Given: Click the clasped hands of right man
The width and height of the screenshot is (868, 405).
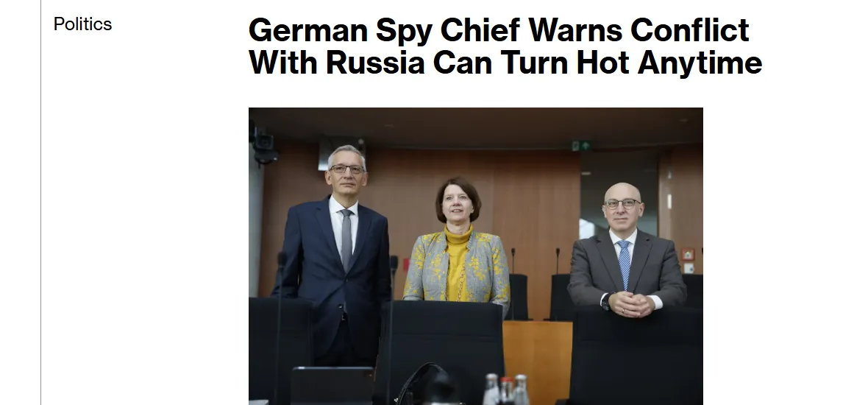Looking at the screenshot, I should (x=632, y=304).
